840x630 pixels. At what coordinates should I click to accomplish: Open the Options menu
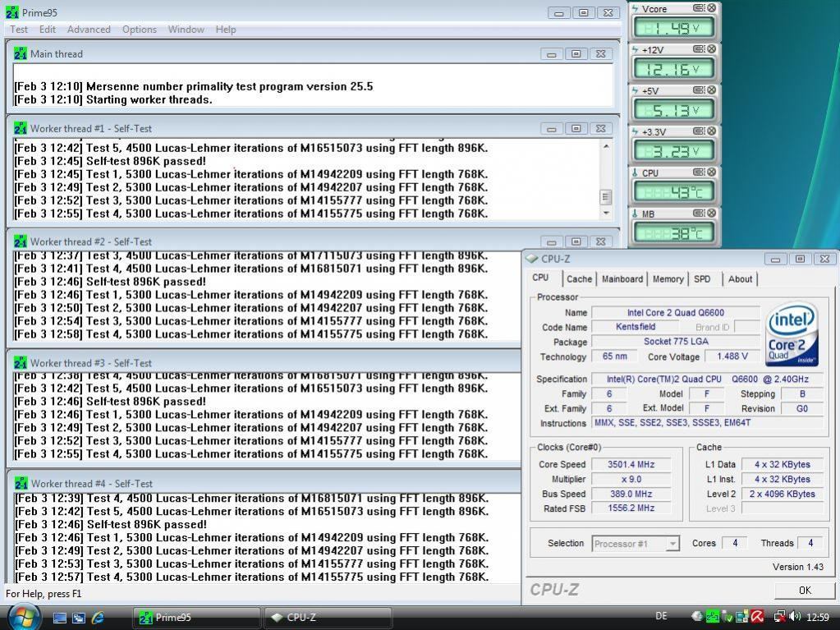pos(140,30)
